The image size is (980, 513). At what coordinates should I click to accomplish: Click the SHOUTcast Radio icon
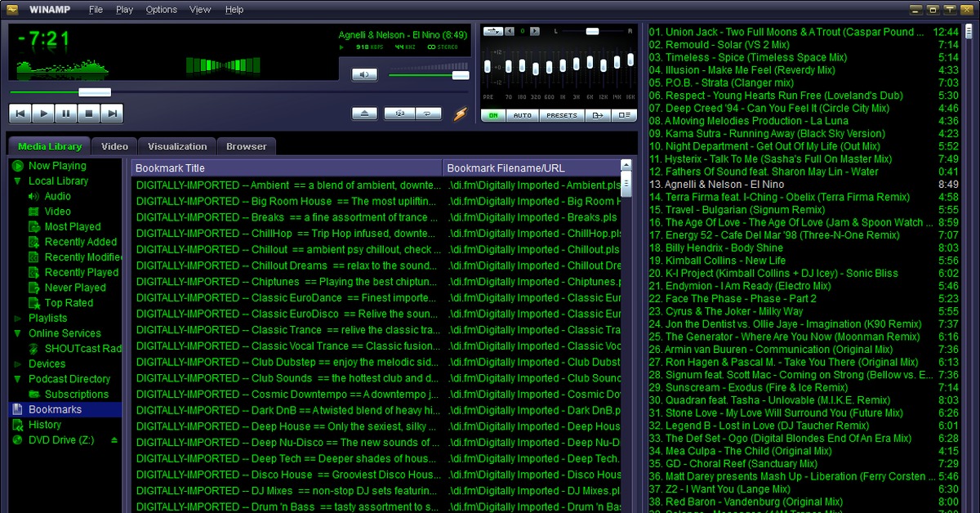coord(33,349)
